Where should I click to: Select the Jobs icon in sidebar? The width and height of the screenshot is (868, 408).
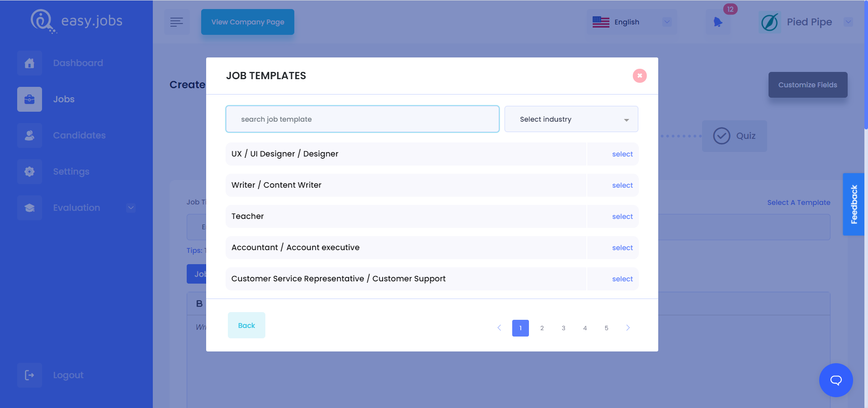29,99
